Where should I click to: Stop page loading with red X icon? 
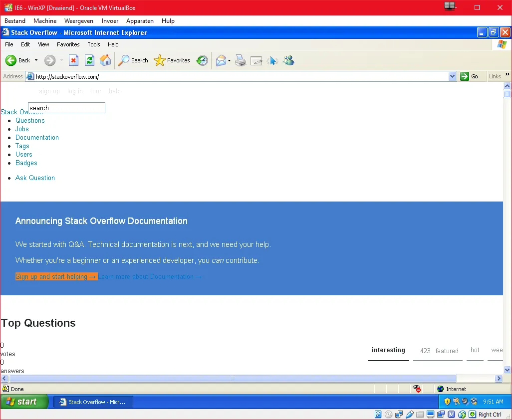coord(73,60)
